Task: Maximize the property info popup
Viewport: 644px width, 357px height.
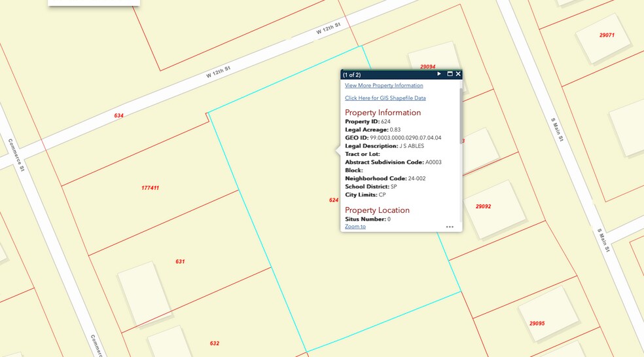Action: pyautogui.click(x=450, y=74)
